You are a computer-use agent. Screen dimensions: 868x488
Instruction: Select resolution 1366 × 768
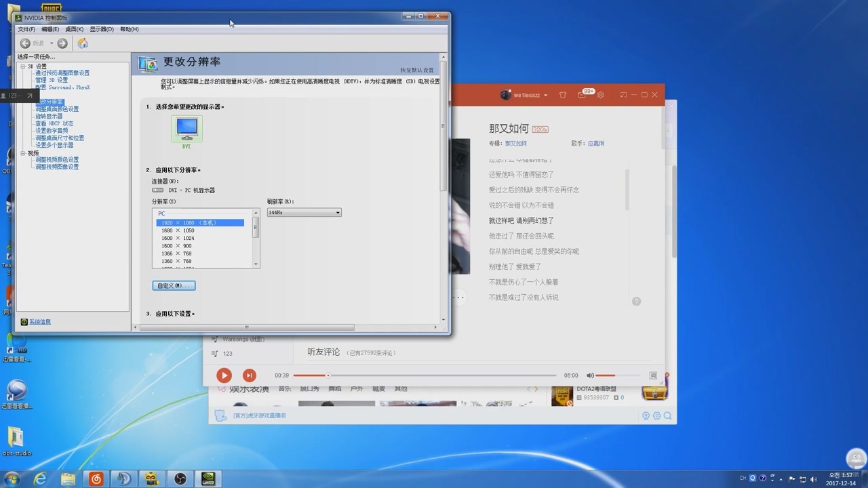click(x=176, y=253)
